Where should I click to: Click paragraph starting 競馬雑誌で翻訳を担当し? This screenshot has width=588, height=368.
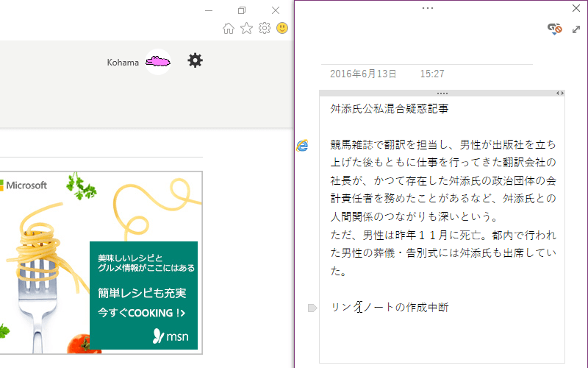pyautogui.click(x=443, y=180)
